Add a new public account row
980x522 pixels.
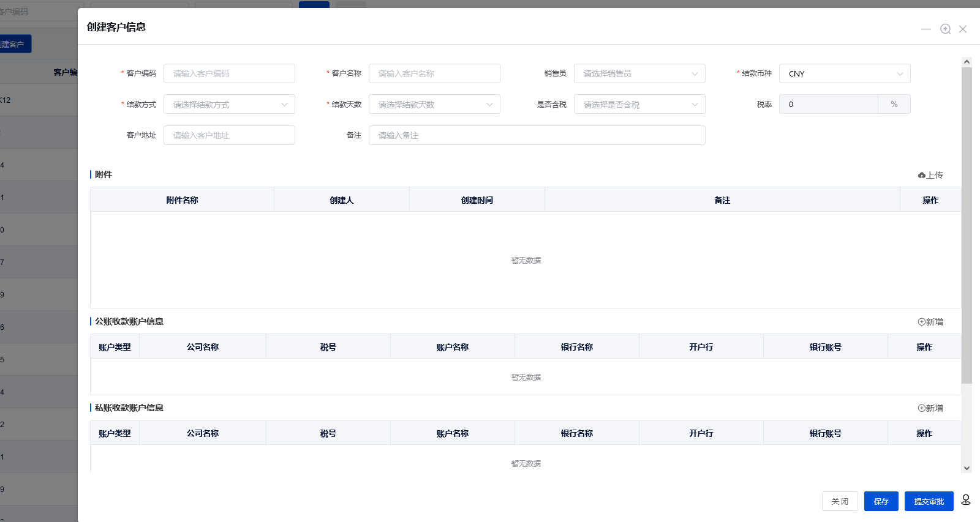[x=930, y=322]
